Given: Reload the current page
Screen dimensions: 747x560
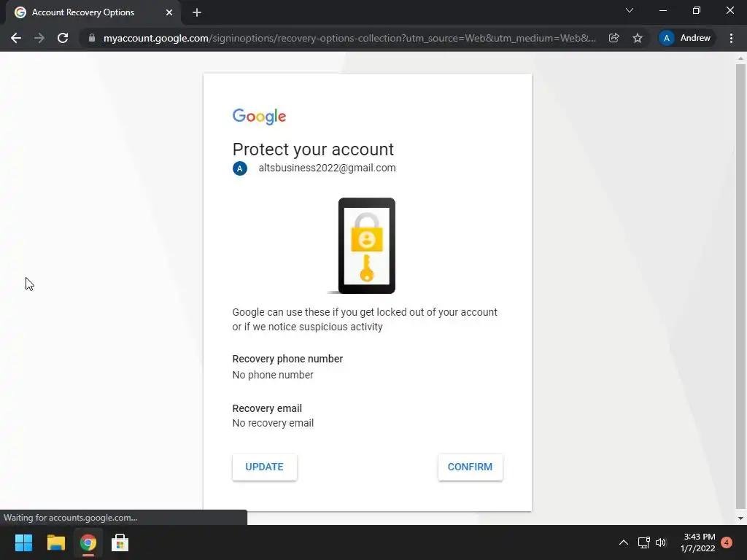Looking at the screenshot, I should coord(63,38).
